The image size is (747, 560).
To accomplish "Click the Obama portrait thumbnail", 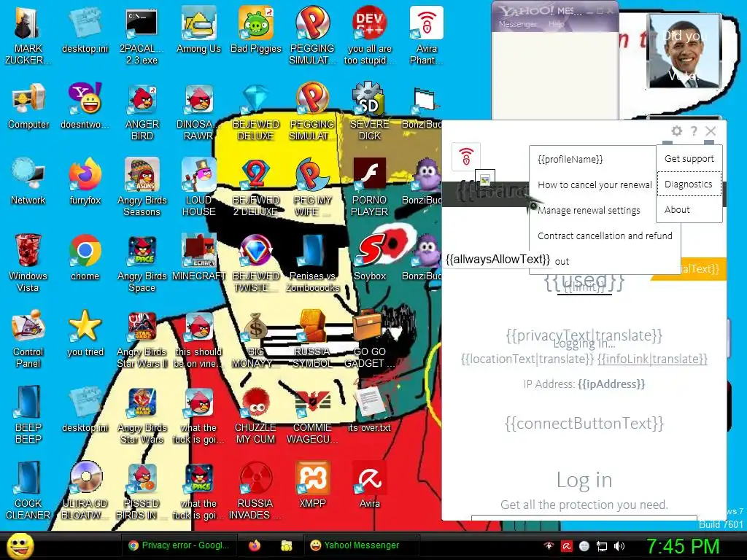I will [x=684, y=50].
